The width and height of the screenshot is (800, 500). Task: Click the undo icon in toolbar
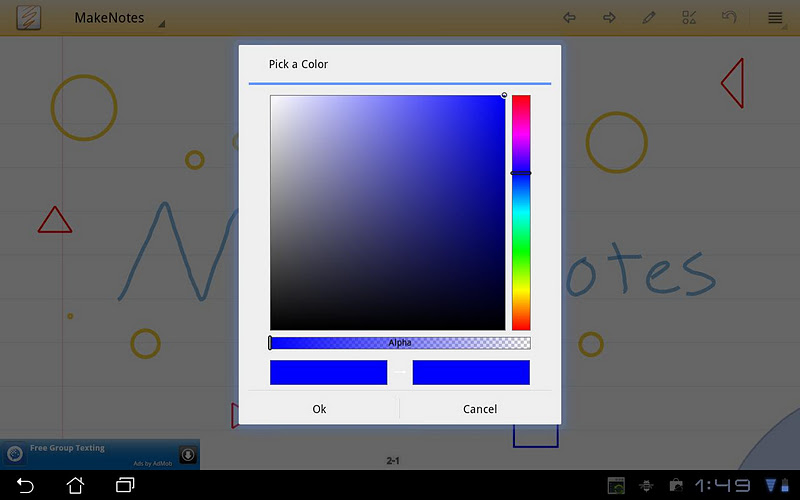729,17
